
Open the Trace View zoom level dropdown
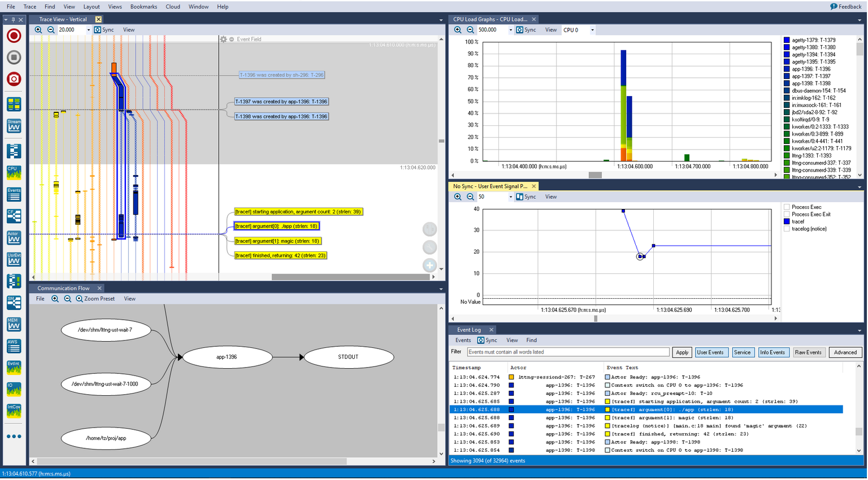[88, 30]
